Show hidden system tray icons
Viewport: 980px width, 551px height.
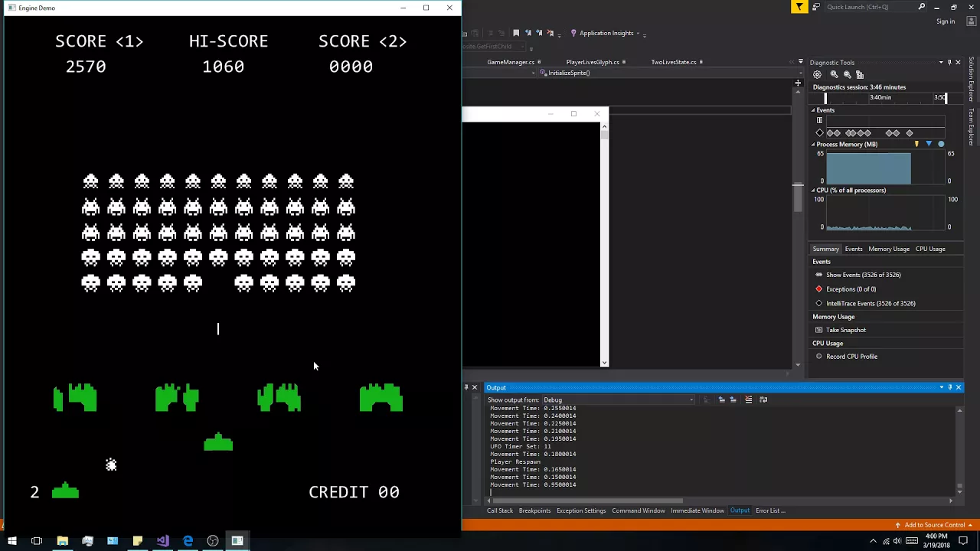(873, 541)
